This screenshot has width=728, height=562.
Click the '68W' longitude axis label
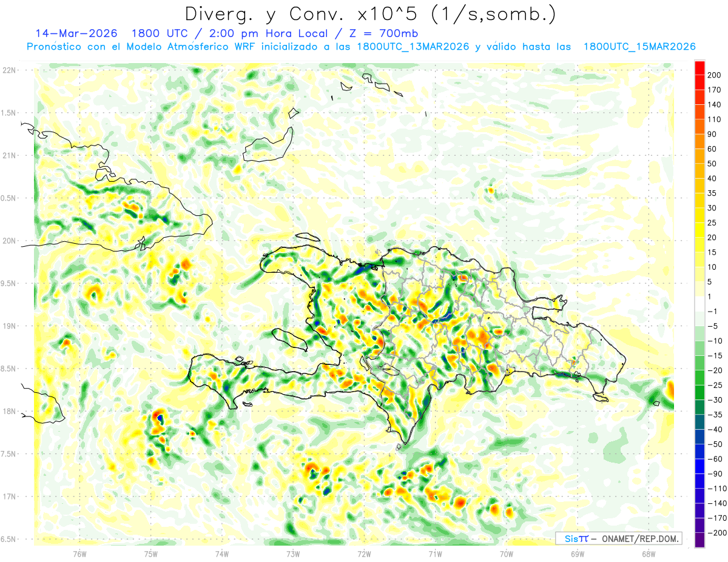click(x=648, y=554)
